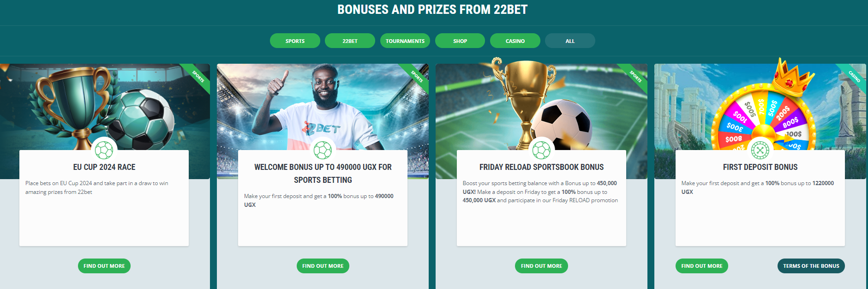Click the CASINO ribbon on First Deposit card

pos(854,77)
